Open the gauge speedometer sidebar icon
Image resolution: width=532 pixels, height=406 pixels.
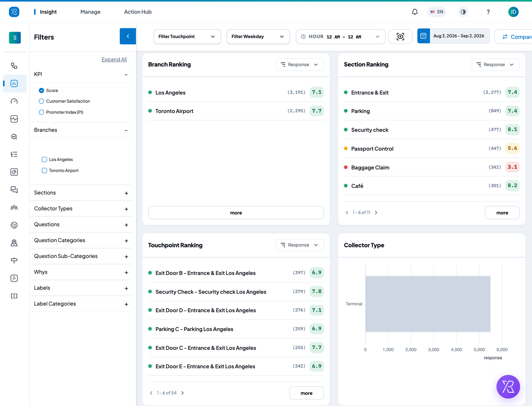point(14,101)
